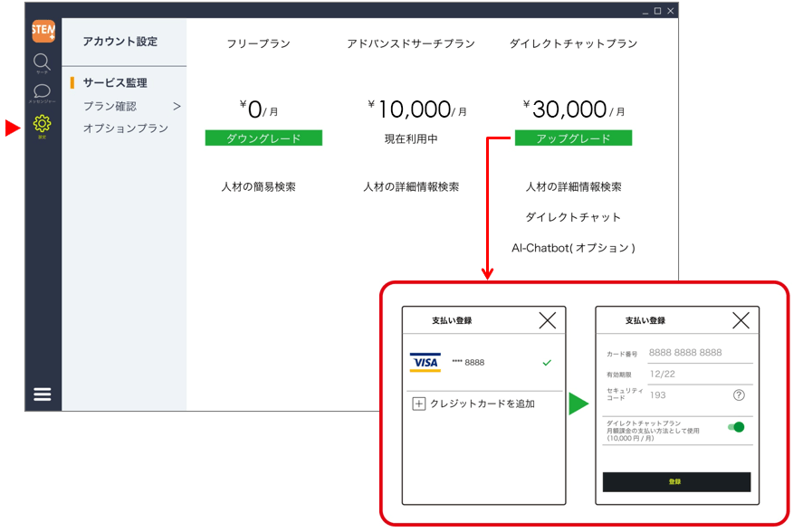
Task: Expand the プラン確認 arrow
Action: [x=177, y=107]
